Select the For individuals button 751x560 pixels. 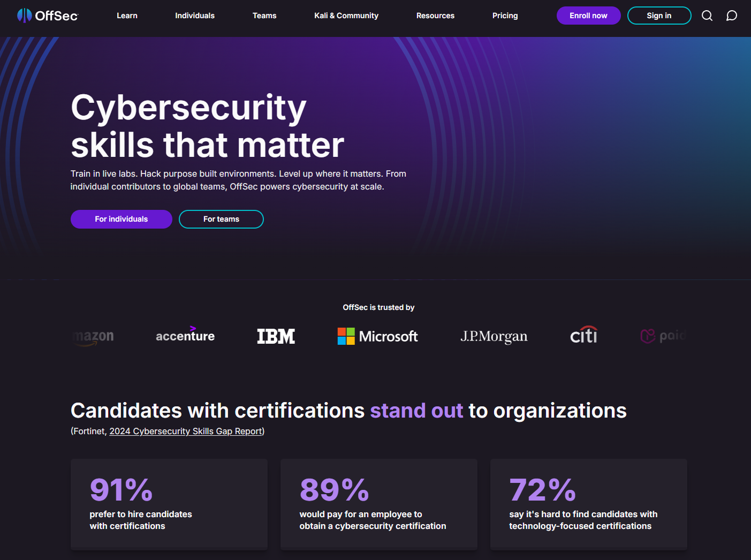tap(122, 219)
